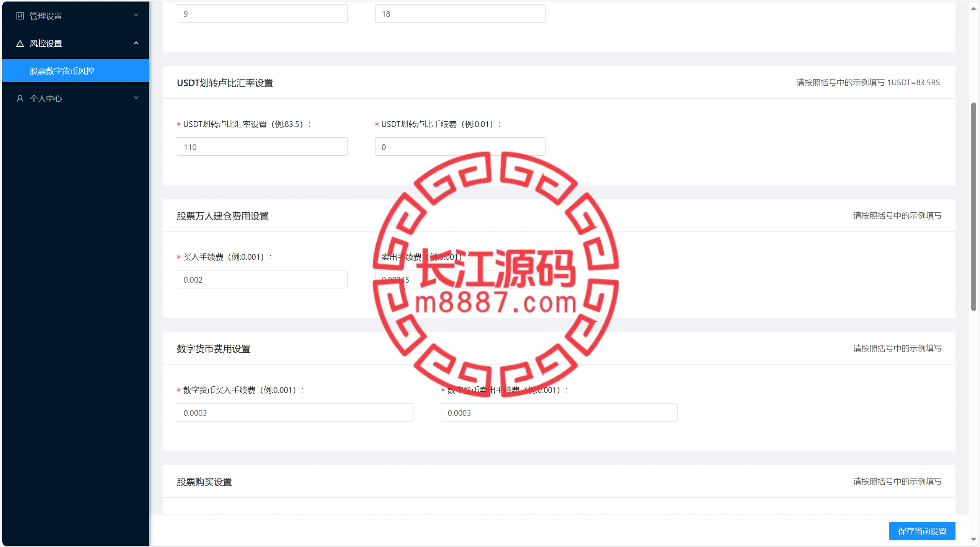Open the 管理设置 menu
This screenshot has height=547, width=980.
(x=76, y=16)
